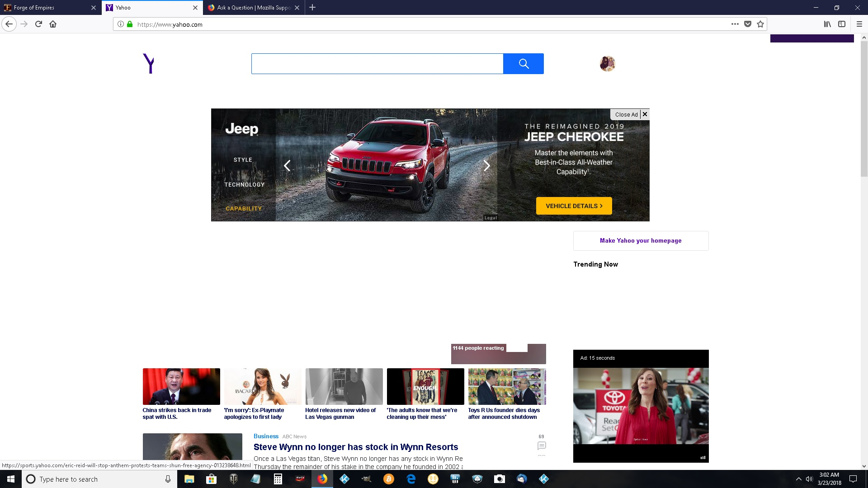
Task: Open the user profile avatar
Action: (x=608, y=64)
